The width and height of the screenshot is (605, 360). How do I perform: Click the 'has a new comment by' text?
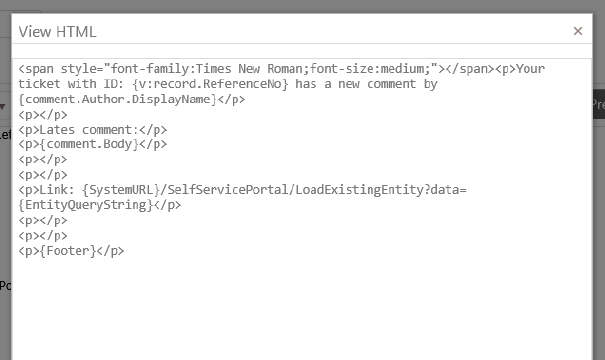tap(366, 84)
